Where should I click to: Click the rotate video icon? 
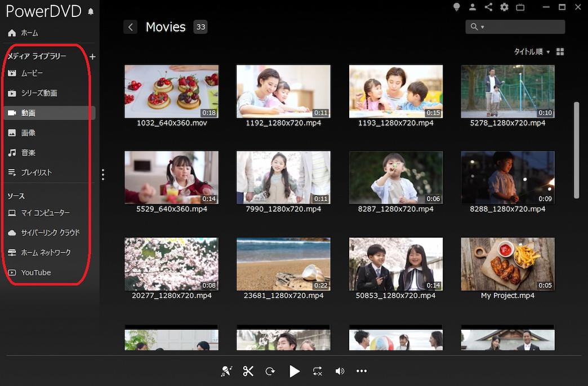pos(270,371)
